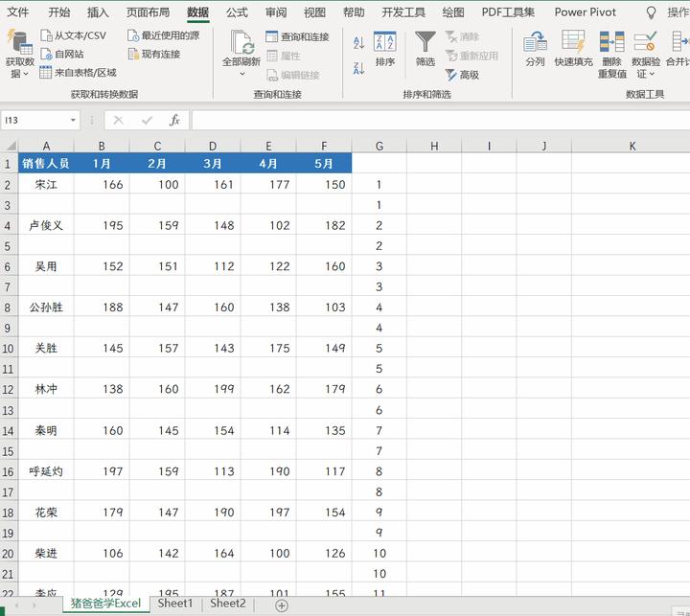Click the formula bar confirm checkmark
This screenshot has width=690, height=616.
[147, 120]
